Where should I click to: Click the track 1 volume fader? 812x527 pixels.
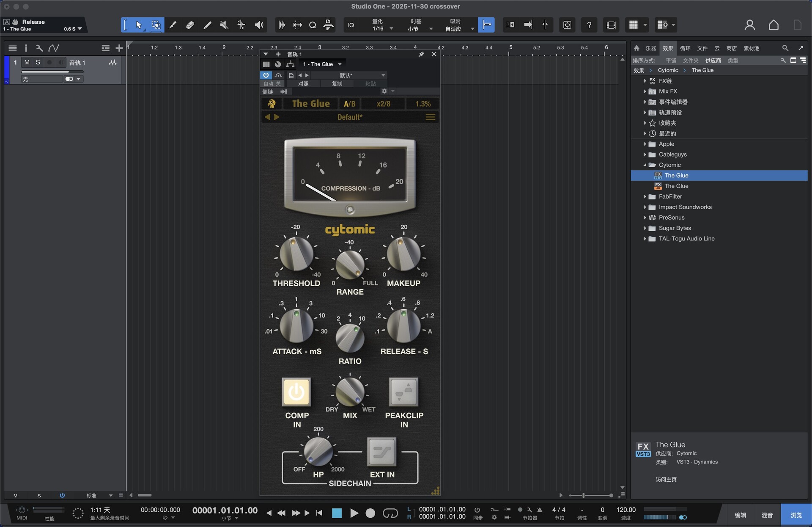click(52, 72)
